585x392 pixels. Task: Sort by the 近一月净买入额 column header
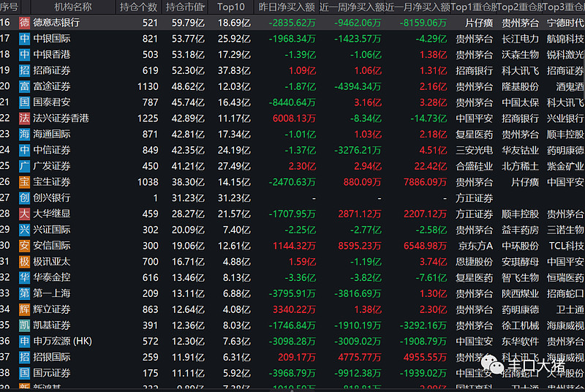click(418, 7)
